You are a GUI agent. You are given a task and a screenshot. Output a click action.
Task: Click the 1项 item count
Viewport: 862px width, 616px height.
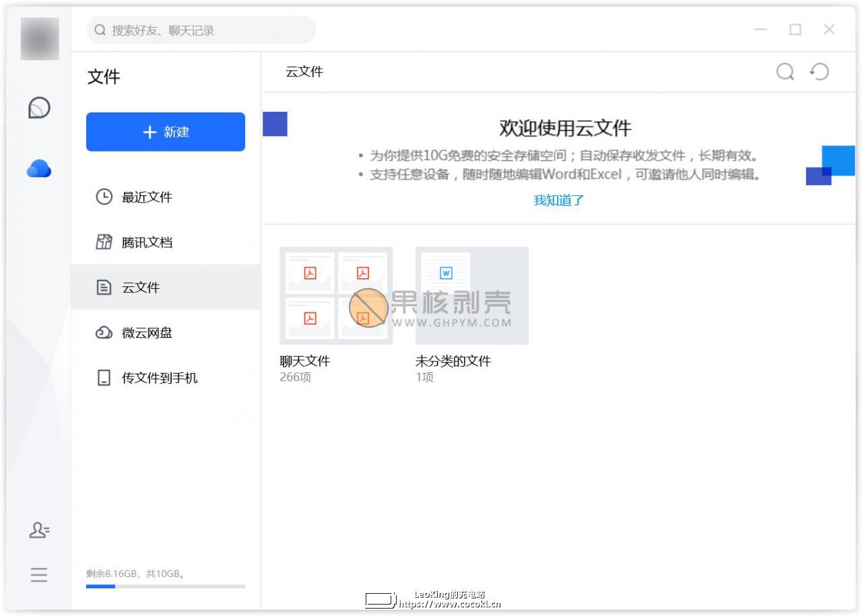[x=425, y=377]
